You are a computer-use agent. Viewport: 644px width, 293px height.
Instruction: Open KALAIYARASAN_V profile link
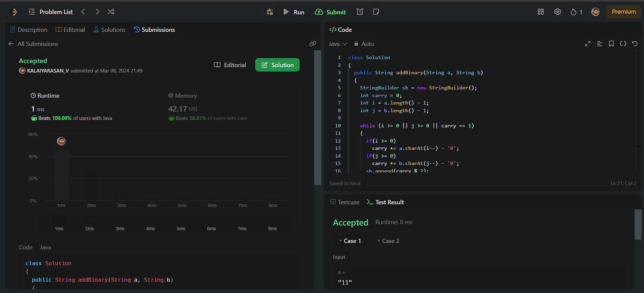pos(47,71)
